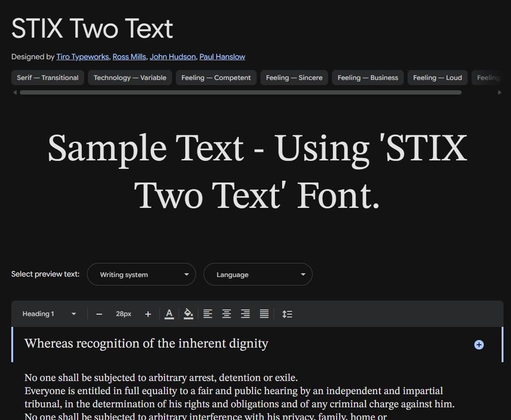Click the blue add circle icon
The width and height of the screenshot is (511, 420).
(479, 345)
